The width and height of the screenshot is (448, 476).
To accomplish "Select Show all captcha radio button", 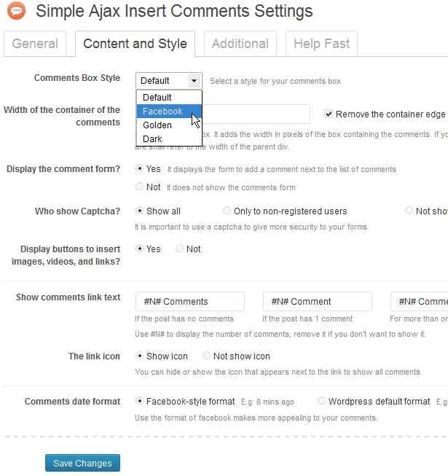I will coord(139,211).
